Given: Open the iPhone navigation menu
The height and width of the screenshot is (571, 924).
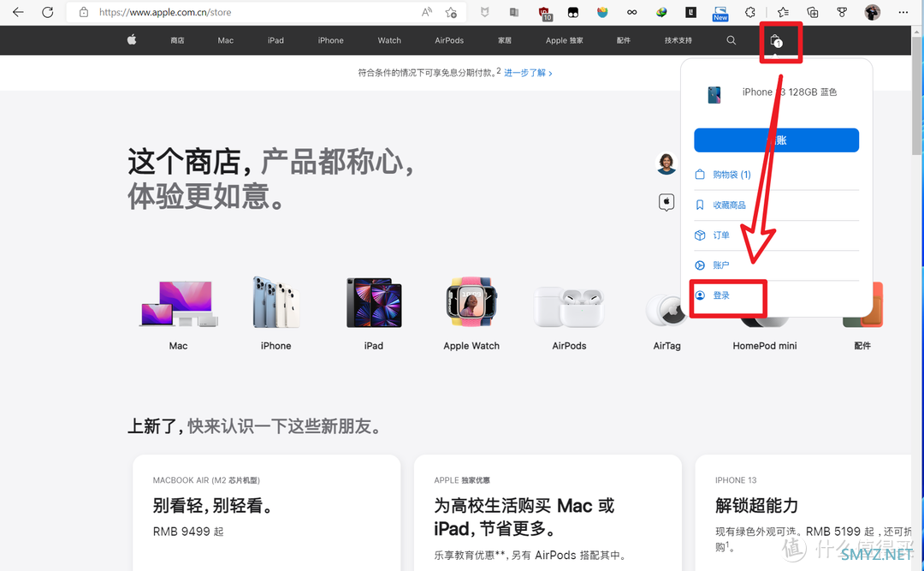Looking at the screenshot, I should 330,40.
